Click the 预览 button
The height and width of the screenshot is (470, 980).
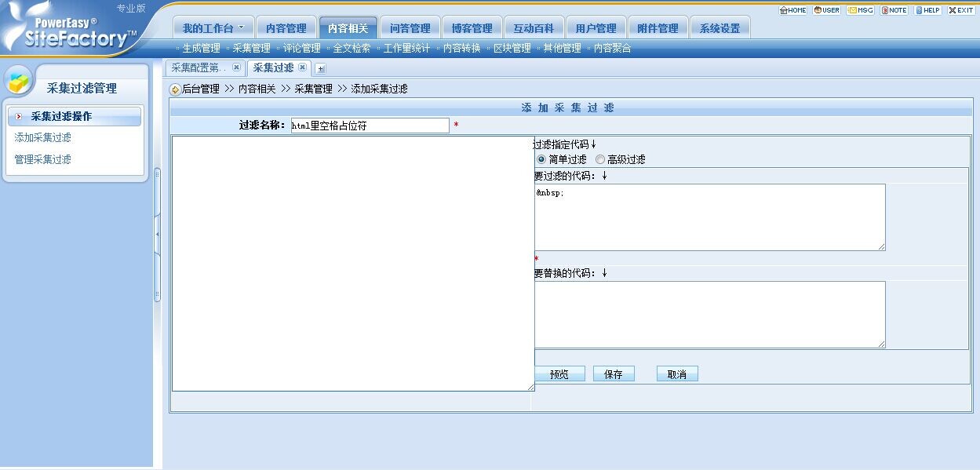tap(559, 374)
